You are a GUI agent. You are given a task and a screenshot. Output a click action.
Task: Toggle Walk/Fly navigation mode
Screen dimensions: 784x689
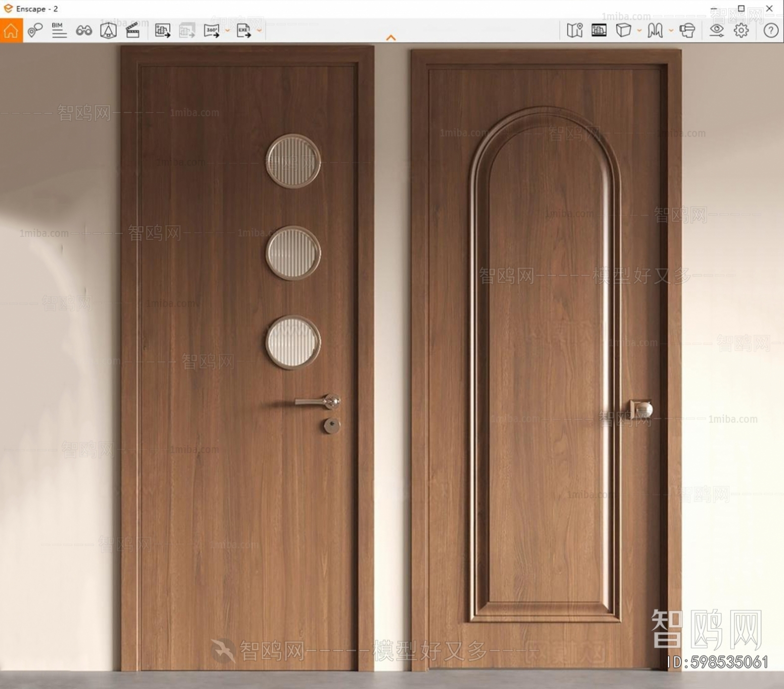[x=655, y=30]
